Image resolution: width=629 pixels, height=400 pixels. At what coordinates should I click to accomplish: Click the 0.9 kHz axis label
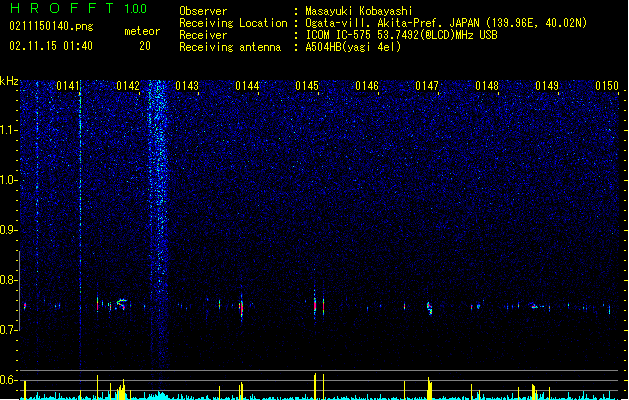pos(9,230)
